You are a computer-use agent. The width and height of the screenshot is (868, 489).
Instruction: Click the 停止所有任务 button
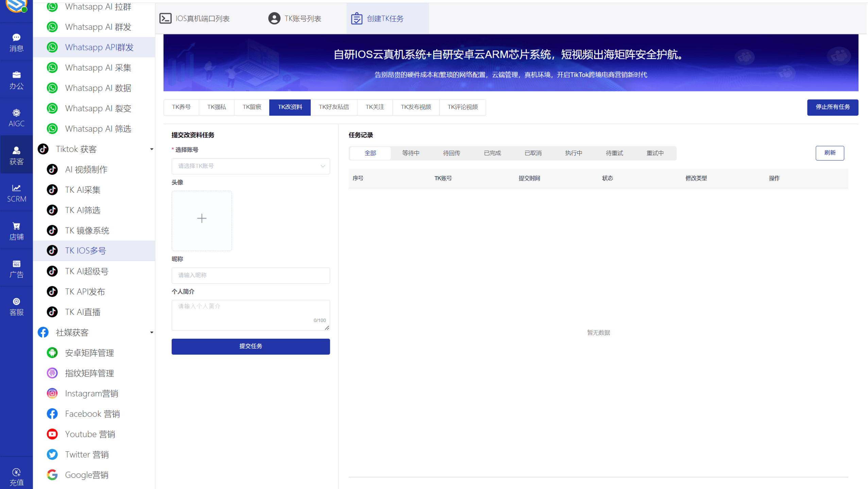pyautogui.click(x=832, y=107)
